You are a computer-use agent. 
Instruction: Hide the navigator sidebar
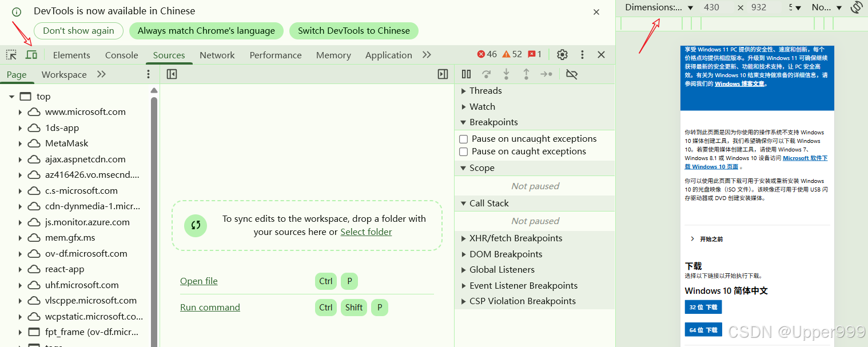point(172,74)
